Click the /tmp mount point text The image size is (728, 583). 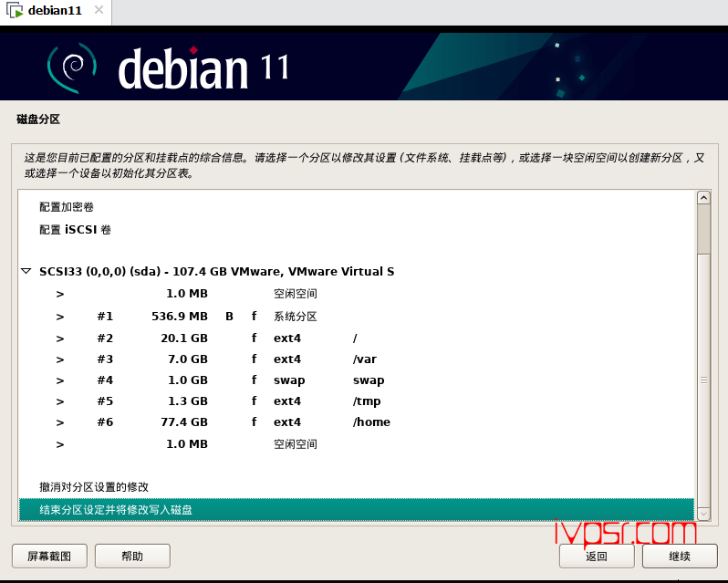click(367, 401)
